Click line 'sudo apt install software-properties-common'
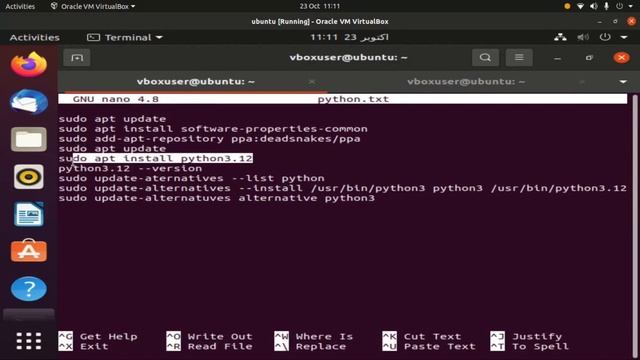Image resolution: width=640 pixels, height=360 pixels. pyautogui.click(x=213, y=129)
